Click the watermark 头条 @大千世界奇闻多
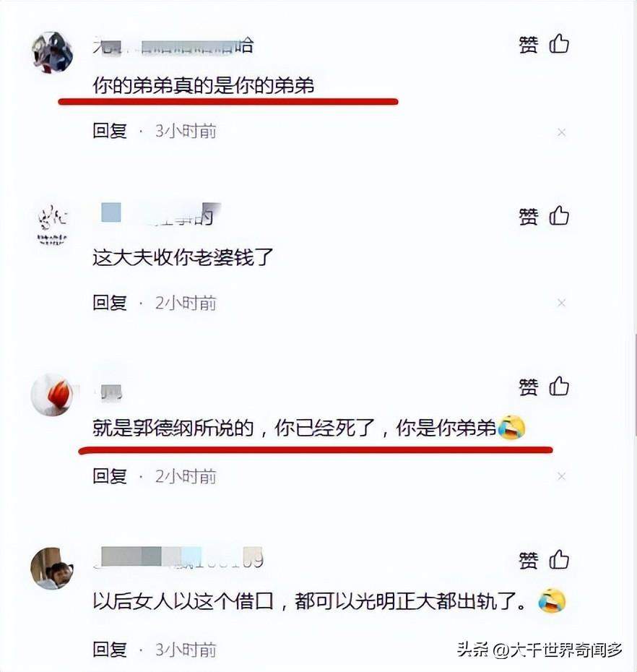 (539, 650)
